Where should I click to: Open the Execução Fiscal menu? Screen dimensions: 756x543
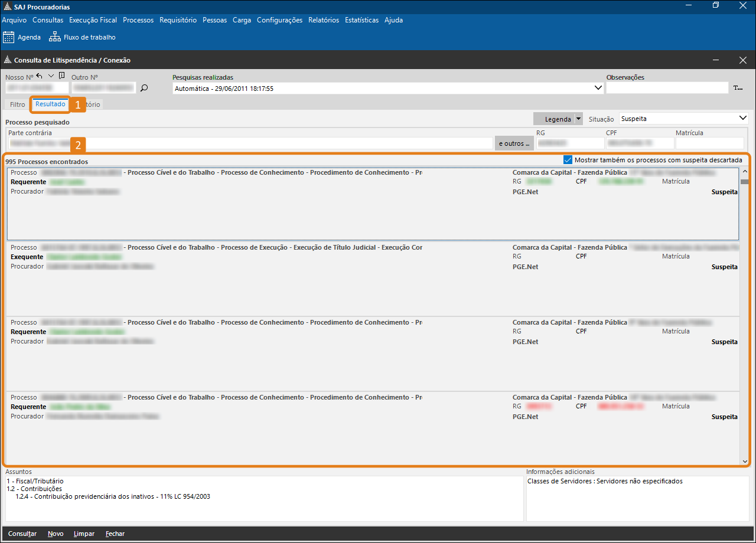coord(93,20)
